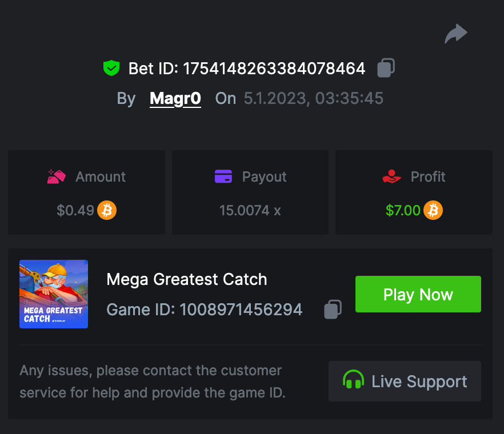Click the share arrow icon
504x434 pixels.
(x=456, y=34)
